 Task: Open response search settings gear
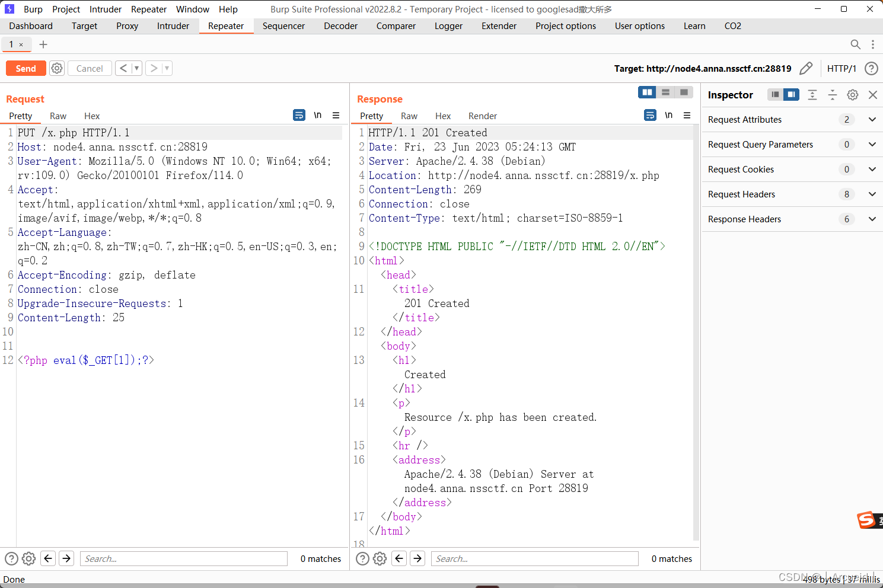coord(380,558)
